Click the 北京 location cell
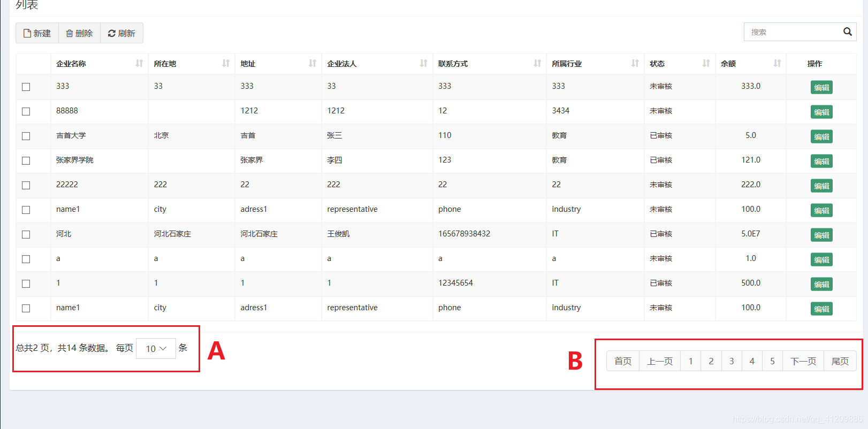868x429 pixels. click(161, 135)
